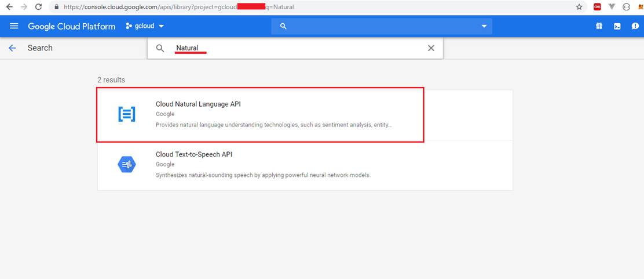Image resolution: width=644 pixels, height=279 pixels.
Task: Clear the Natural search query
Action: (x=431, y=48)
